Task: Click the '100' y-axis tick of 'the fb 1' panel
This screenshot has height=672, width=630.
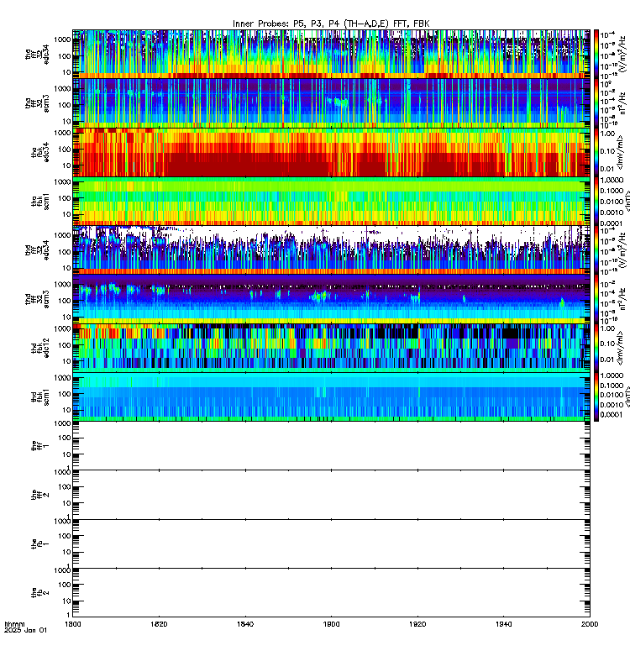Action: (65, 536)
